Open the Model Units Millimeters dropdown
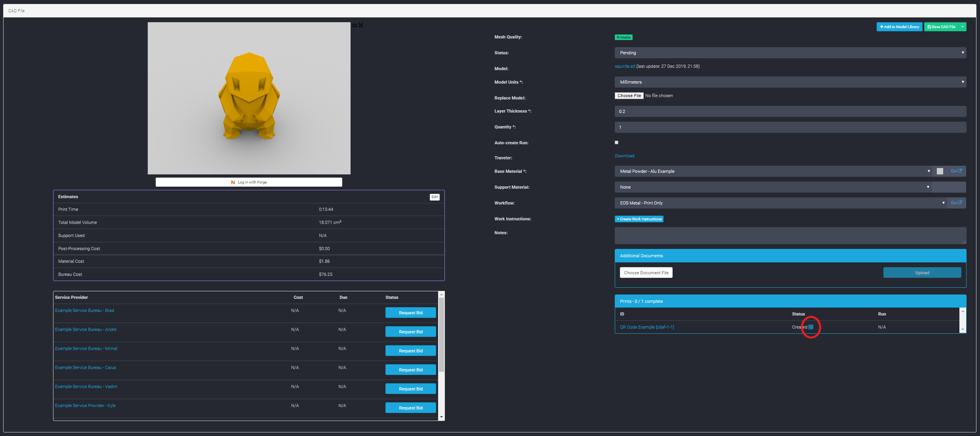The image size is (980, 436). [790, 82]
